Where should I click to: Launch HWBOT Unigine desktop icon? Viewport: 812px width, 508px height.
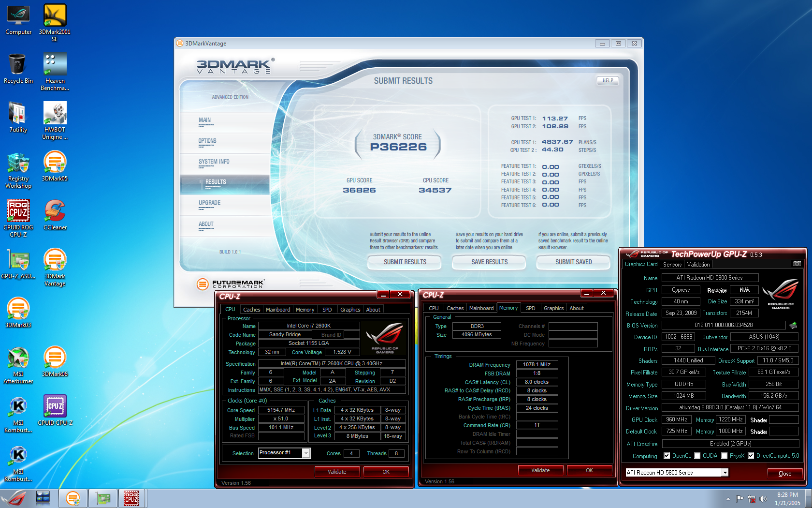(55, 121)
